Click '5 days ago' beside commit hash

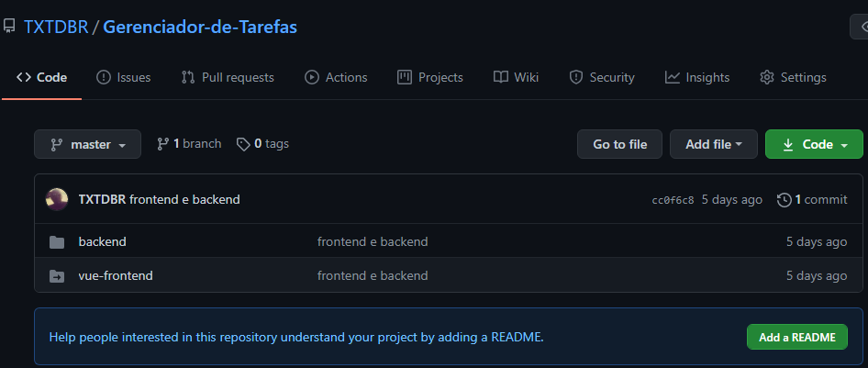(732, 199)
